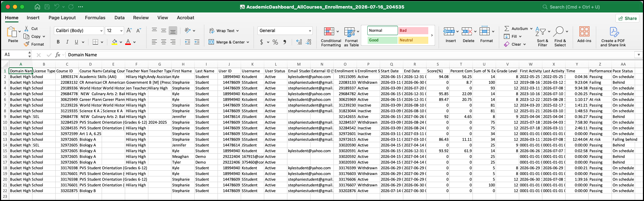Click Merge & Center button
The width and height of the screenshot is (644, 201).
tap(229, 42)
